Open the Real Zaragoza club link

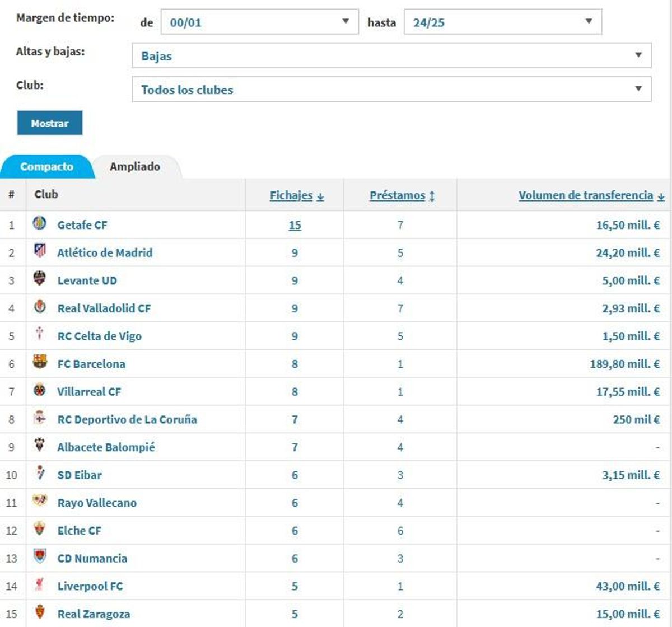pos(94,614)
